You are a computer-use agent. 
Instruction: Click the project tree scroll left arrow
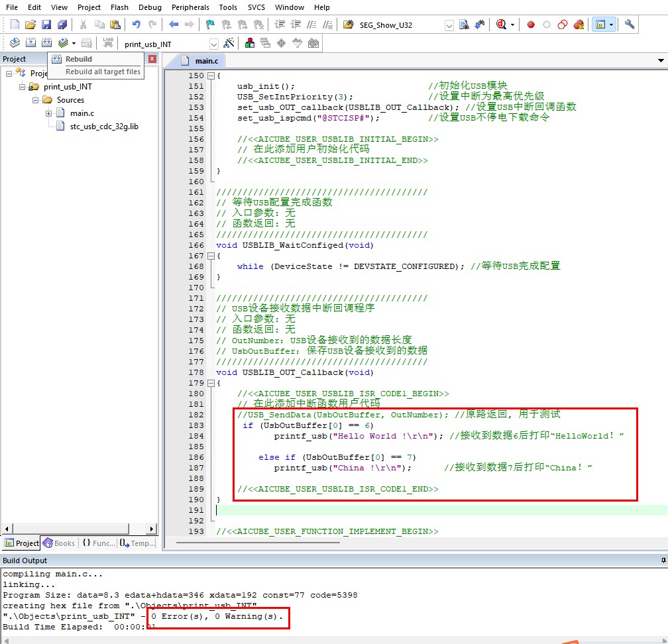click(7, 529)
